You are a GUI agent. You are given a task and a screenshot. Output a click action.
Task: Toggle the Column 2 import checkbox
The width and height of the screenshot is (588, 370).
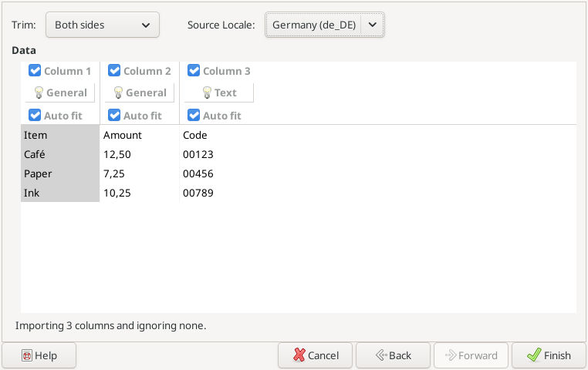114,70
